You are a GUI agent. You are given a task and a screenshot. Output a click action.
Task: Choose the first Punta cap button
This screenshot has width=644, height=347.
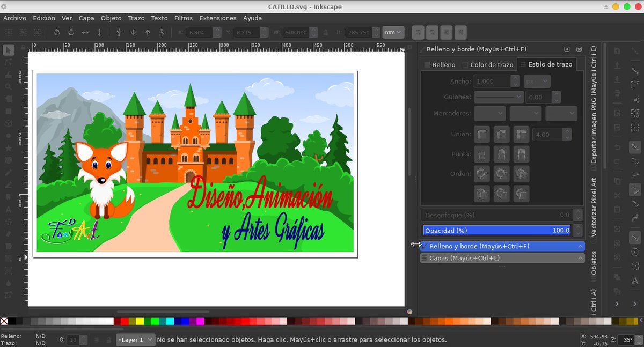click(482, 154)
